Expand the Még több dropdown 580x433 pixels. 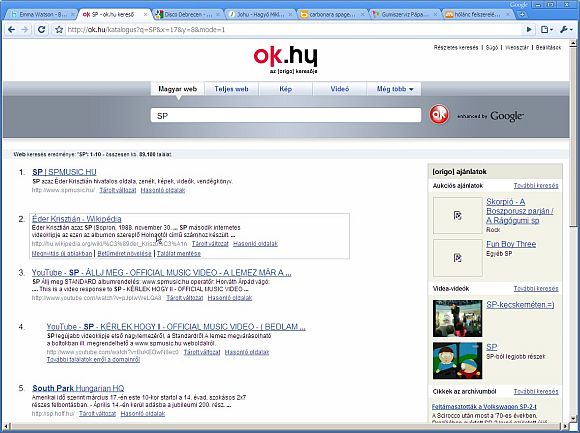394,89
